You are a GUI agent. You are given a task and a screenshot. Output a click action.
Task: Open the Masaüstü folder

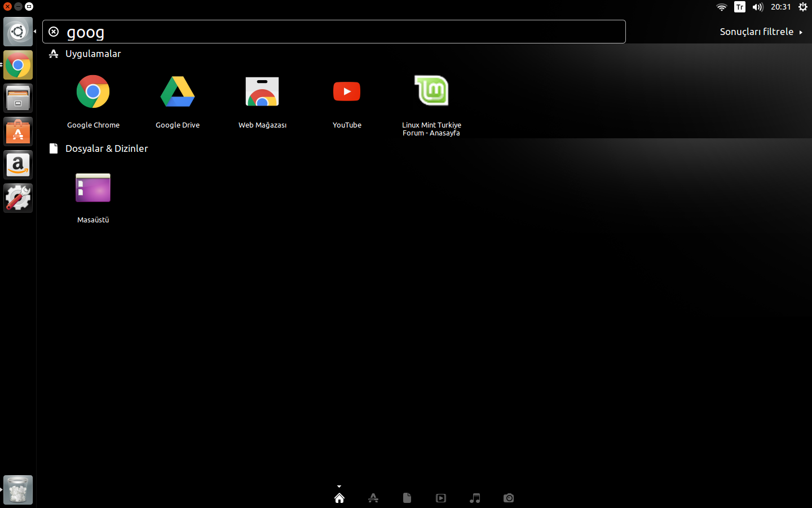point(93,198)
